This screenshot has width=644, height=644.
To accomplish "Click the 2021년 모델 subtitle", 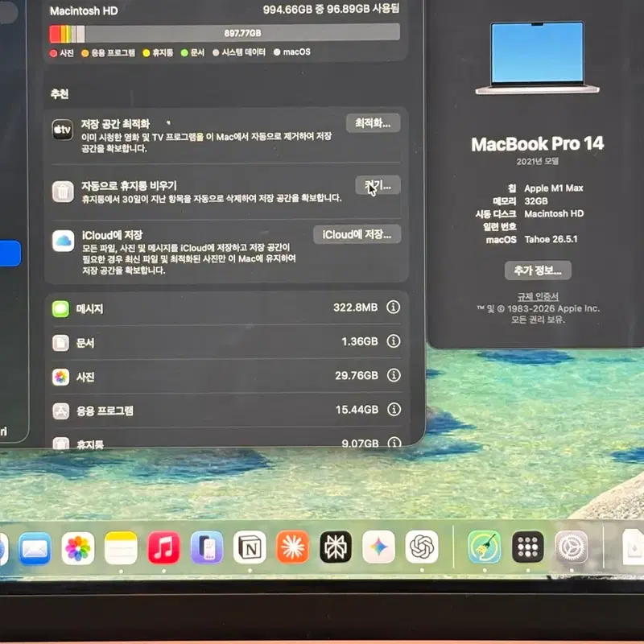I will (538, 162).
